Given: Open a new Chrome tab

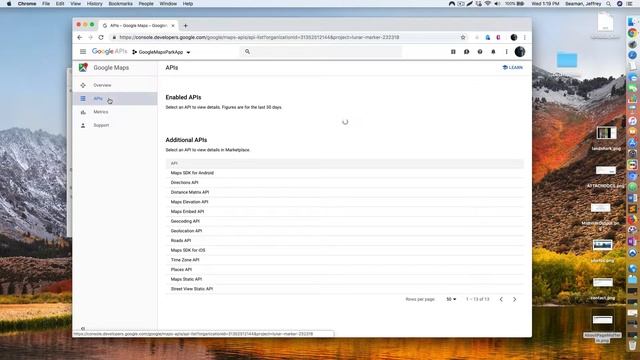Looking at the screenshot, I should (185, 26).
